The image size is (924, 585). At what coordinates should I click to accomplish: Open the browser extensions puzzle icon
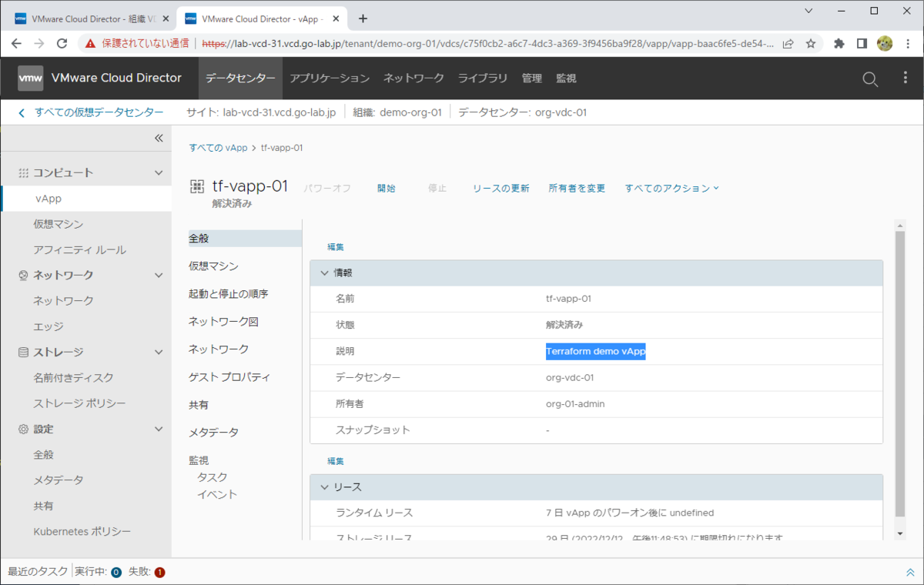coord(839,44)
